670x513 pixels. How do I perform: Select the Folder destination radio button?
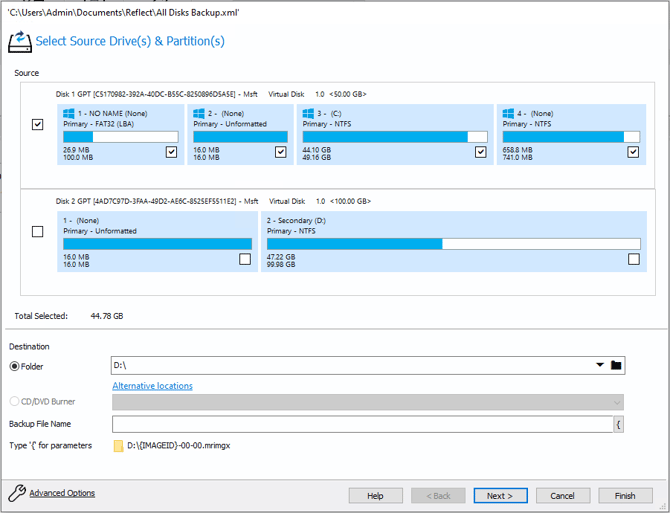[15, 367]
